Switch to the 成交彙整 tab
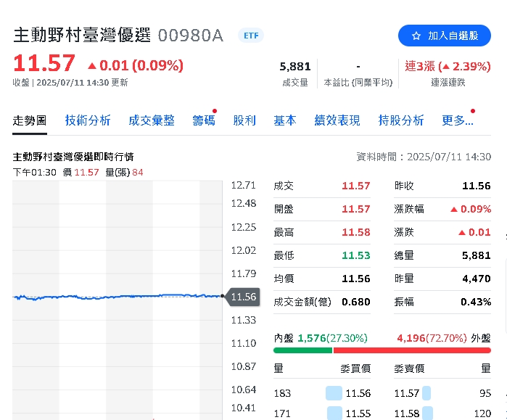This screenshot has width=507, height=420. [152, 120]
